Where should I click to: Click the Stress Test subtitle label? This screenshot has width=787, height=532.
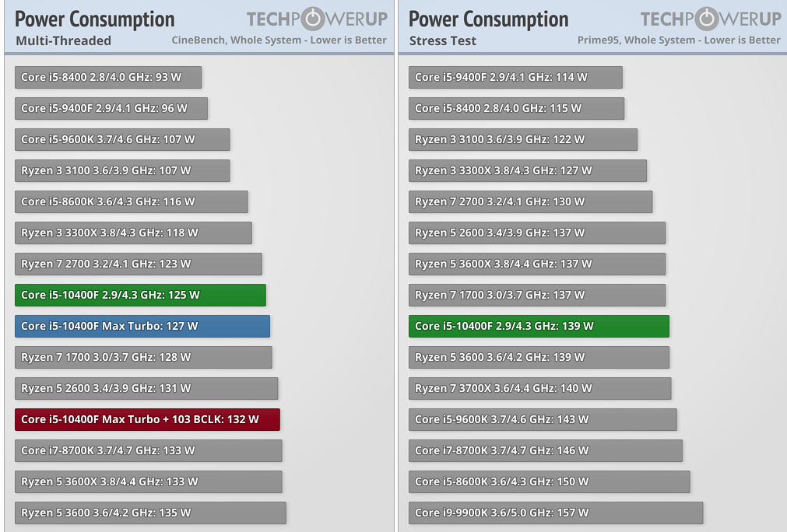[x=443, y=40]
